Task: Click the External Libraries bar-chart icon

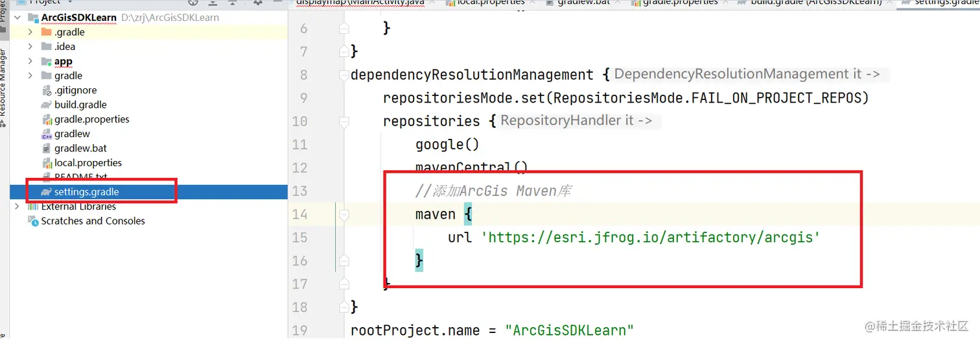Action: [33, 206]
